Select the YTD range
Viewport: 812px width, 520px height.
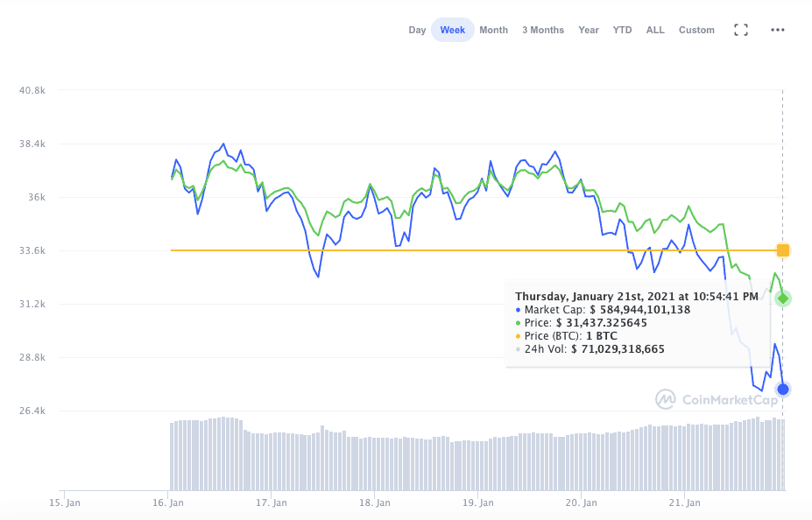[622, 30]
